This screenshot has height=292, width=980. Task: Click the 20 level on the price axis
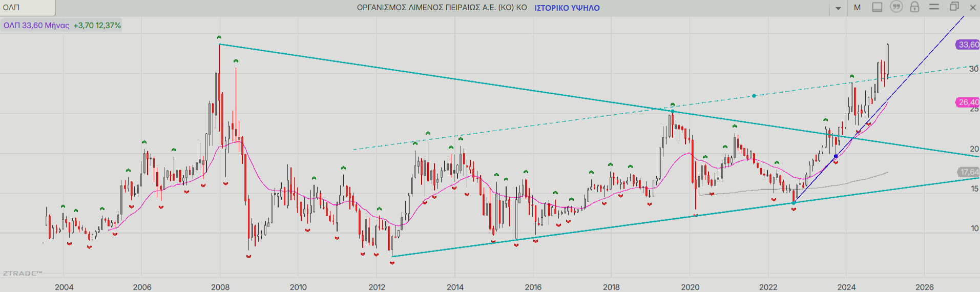pos(974,149)
